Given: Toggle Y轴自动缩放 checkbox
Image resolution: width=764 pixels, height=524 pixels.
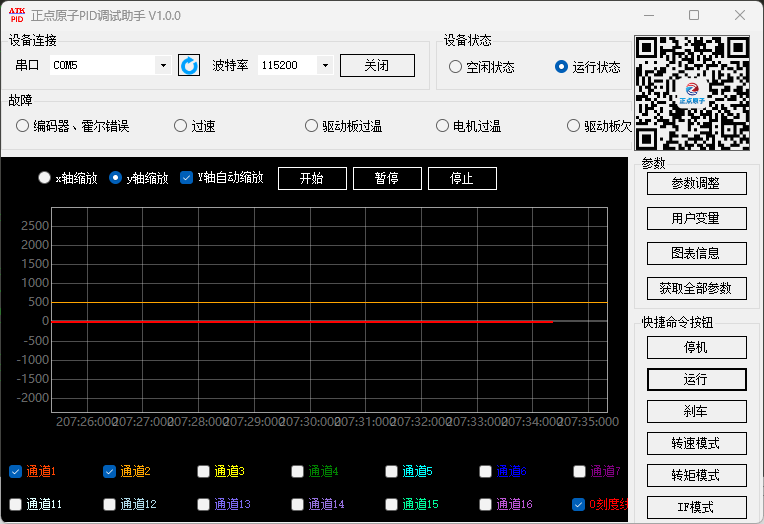Looking at the screenshot, I should pos(187,178).
